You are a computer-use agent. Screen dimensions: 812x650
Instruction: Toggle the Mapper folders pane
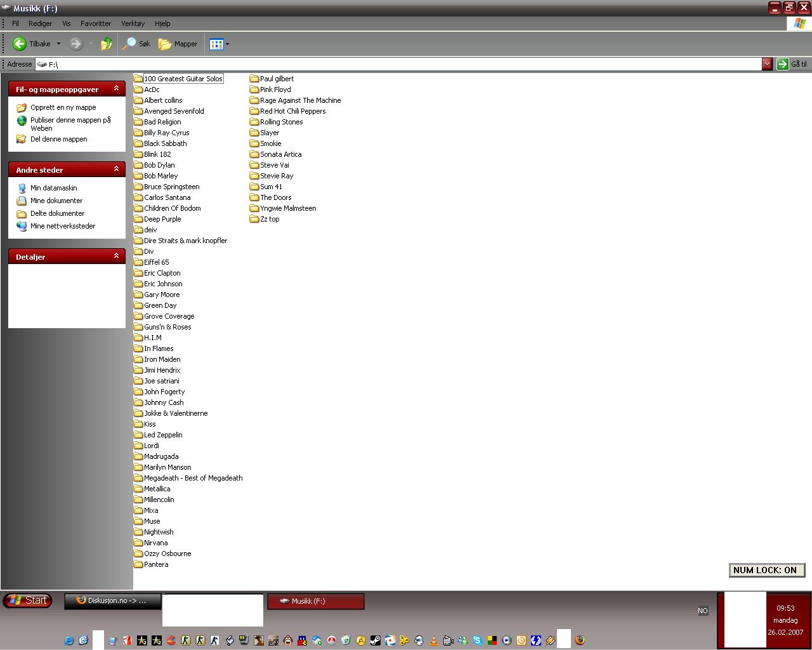pyautogui.click(x=178, y=44)
